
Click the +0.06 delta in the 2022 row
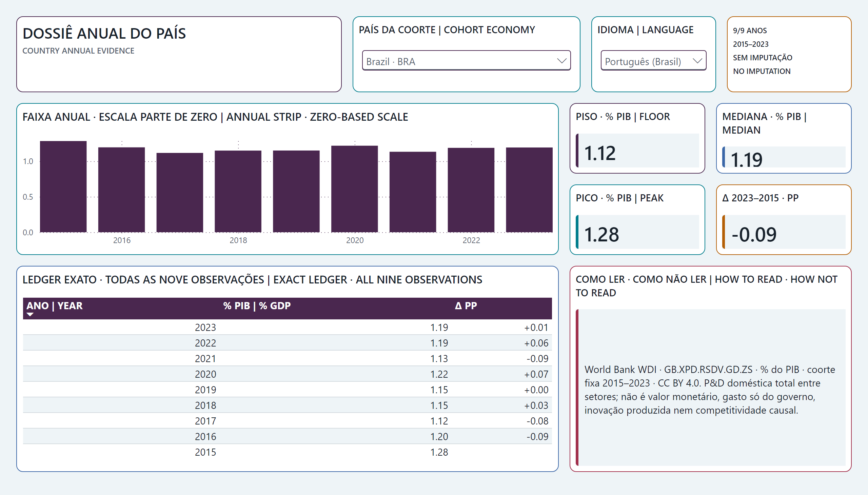click(x=536, y=343)
